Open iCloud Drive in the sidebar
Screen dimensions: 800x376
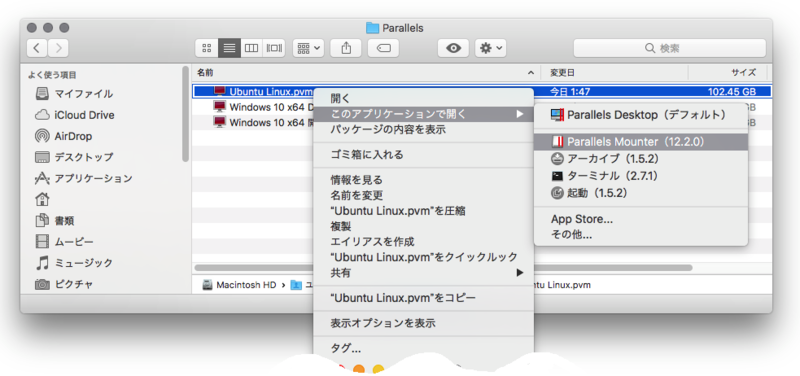(74, 115)
